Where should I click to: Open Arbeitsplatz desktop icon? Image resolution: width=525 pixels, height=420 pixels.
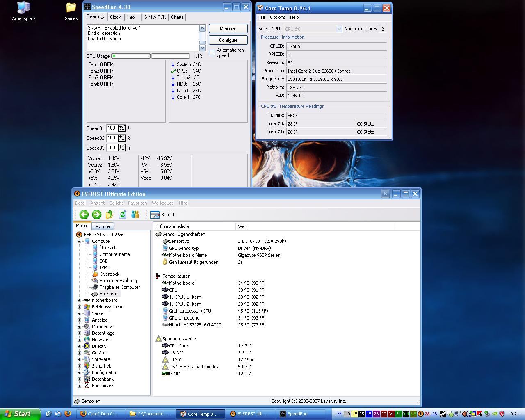(x=24, y=11)
